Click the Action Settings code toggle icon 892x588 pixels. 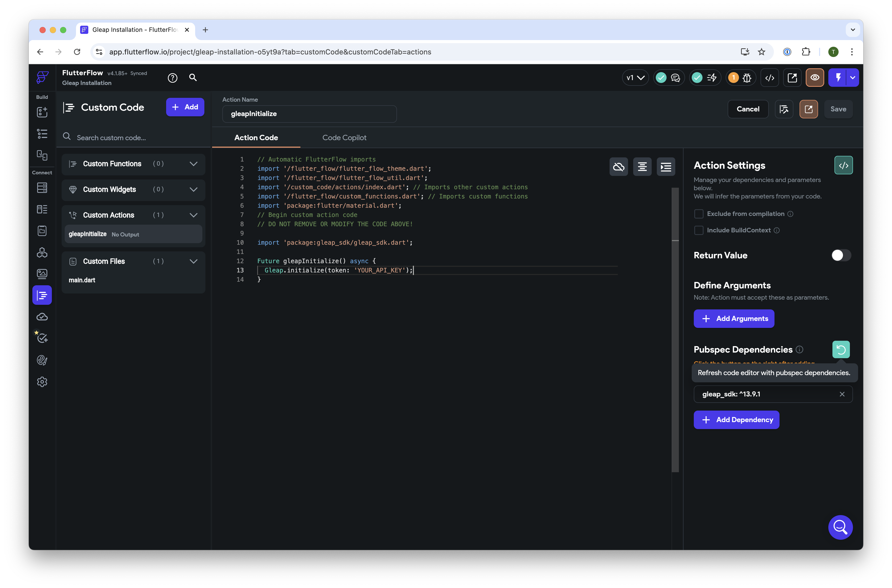click(843, 165)
